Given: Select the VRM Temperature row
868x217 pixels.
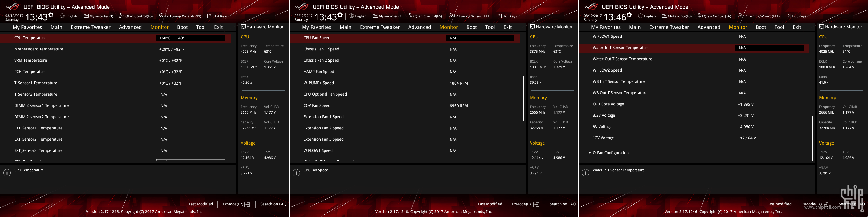Looking at the screenshot, I should (115, 61).
